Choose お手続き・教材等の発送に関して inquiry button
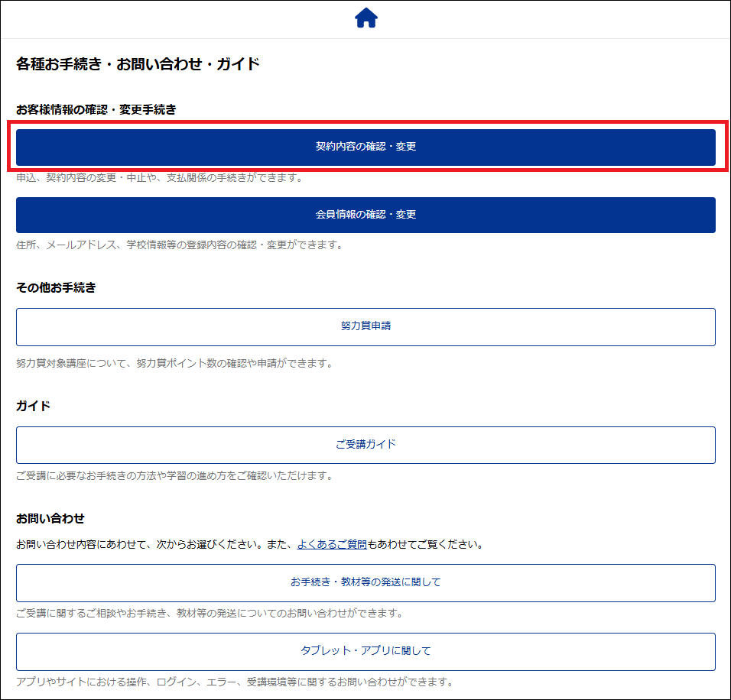Image resolution: width=731 pixels, height=700 pixels. click(x=365, y=582)
